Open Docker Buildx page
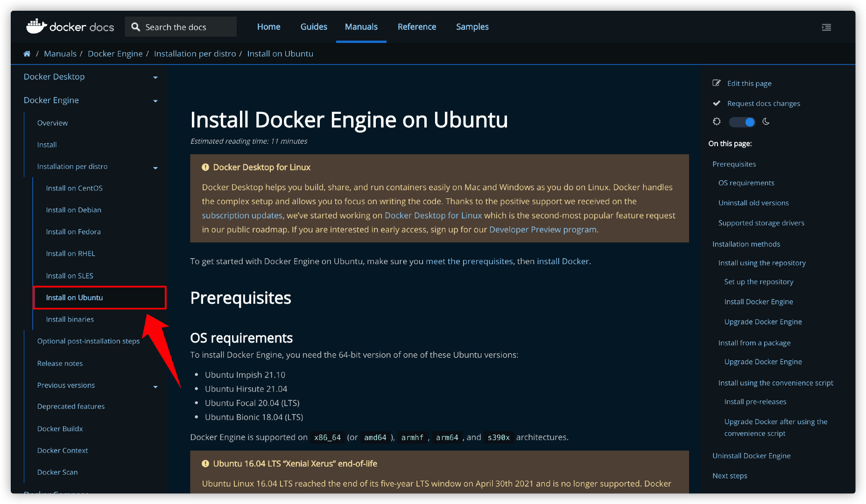Viewport: 866px width, 504px height. pyautogui.click(x=60, y=428)
